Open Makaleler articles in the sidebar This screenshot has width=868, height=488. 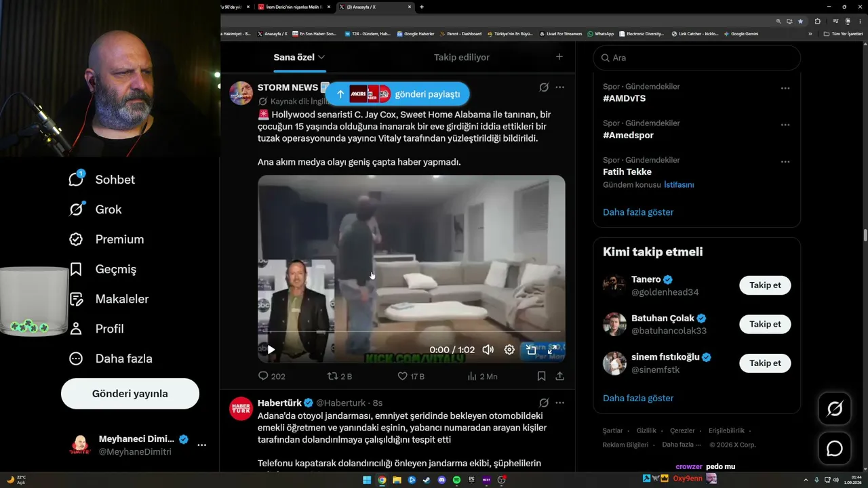pyautogui.click(x=108, y=299)
